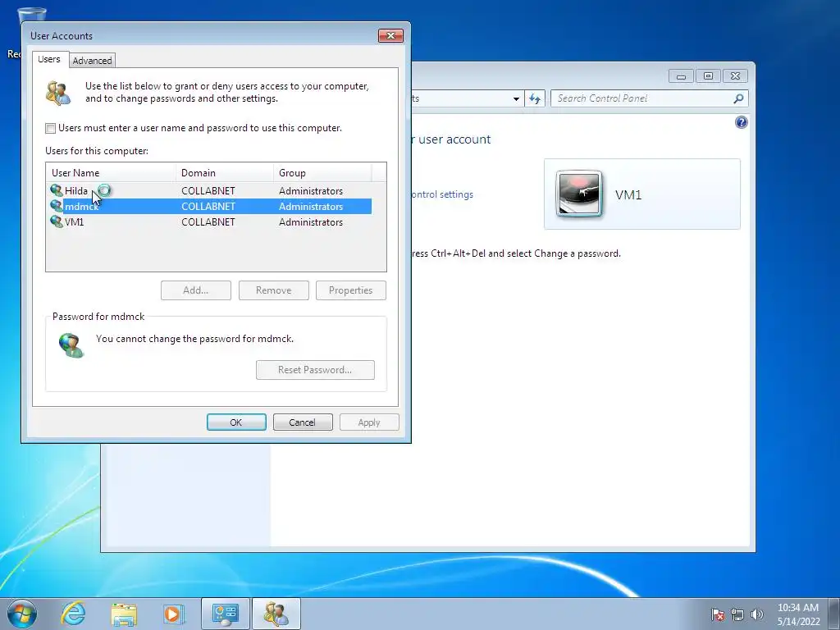Click the refresh arrows icon in address bar

(x=535, y=98)
